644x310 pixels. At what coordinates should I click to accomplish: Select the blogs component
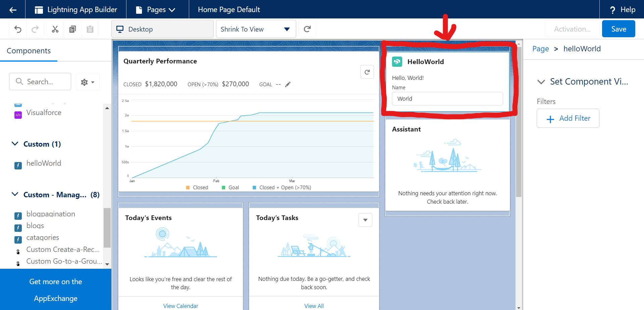(35, 226)
